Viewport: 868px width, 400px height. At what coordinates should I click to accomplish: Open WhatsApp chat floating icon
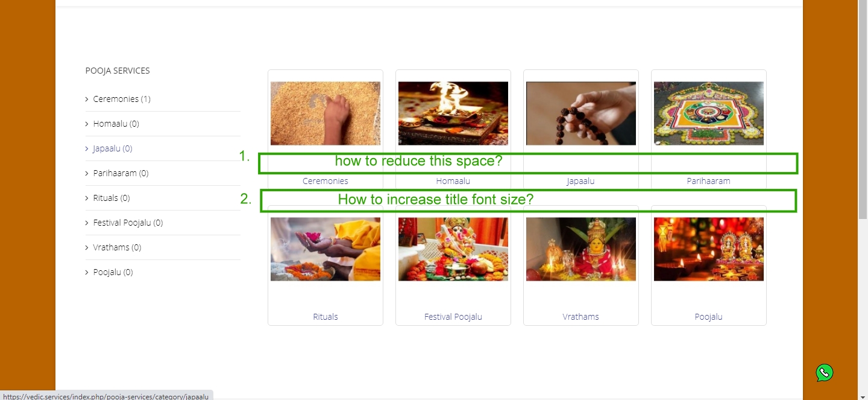[x=825, y=373]
